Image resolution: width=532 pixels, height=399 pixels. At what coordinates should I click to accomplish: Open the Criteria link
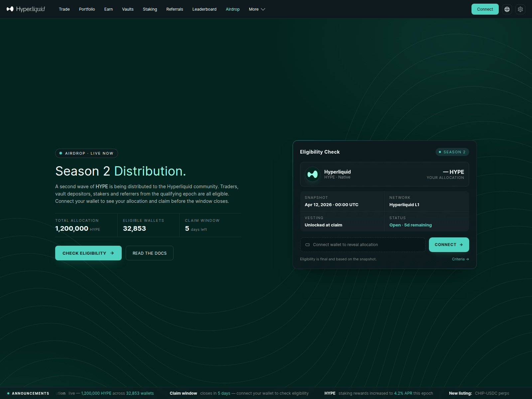(x=460, y=259)
